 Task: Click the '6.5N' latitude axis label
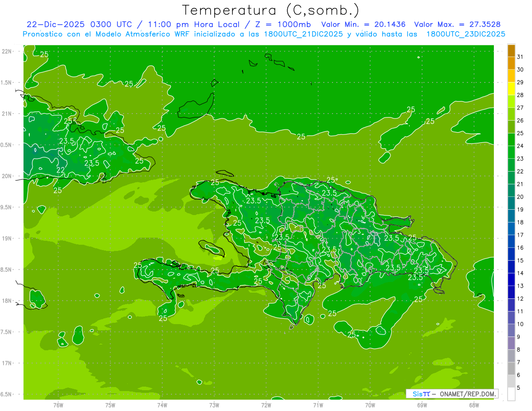pyautogui.click(x=7, y=394)
